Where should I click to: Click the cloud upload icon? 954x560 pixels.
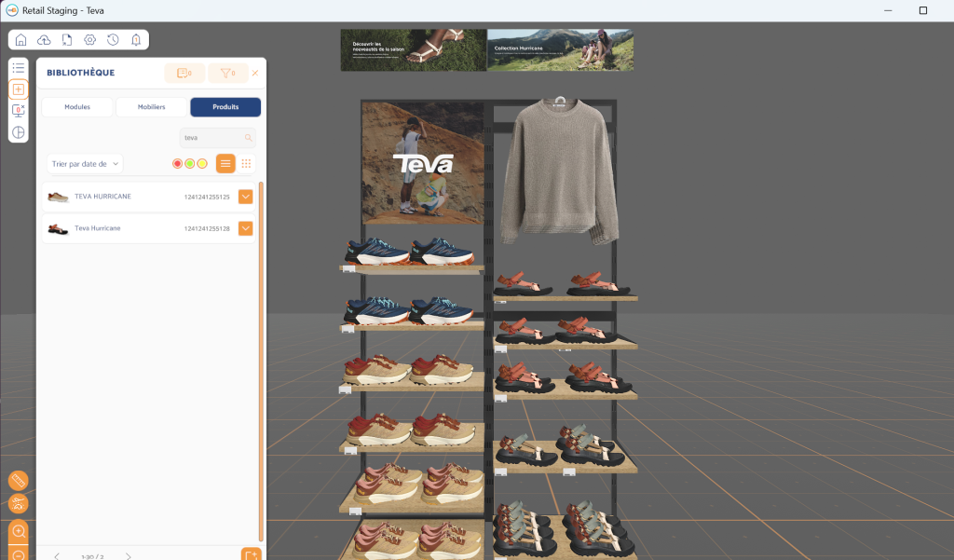tap(44, 39)
